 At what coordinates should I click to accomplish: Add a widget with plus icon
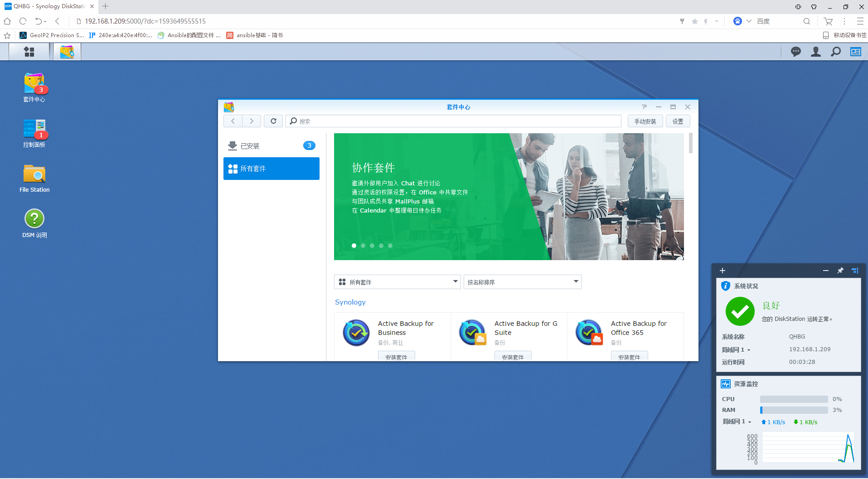[723, 271]
